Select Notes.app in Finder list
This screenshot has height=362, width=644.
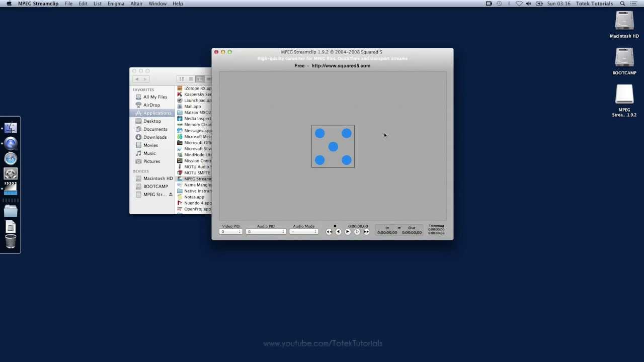pyautogui.click(x=194, y=197)
